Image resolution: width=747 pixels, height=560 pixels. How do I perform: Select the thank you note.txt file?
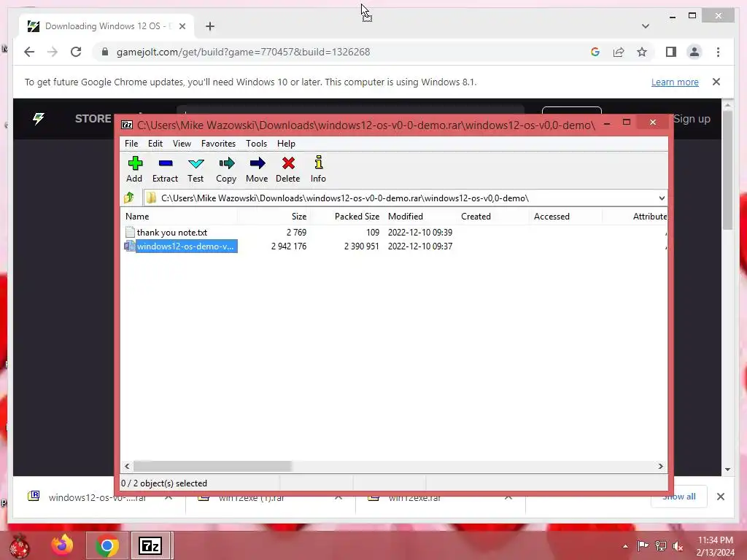pos(171,233)
